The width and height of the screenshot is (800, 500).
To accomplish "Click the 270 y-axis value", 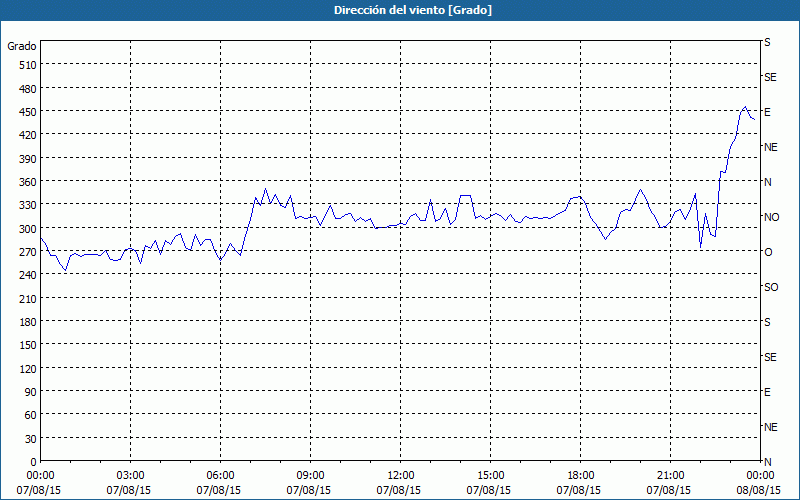I will (x=29, y=252).
